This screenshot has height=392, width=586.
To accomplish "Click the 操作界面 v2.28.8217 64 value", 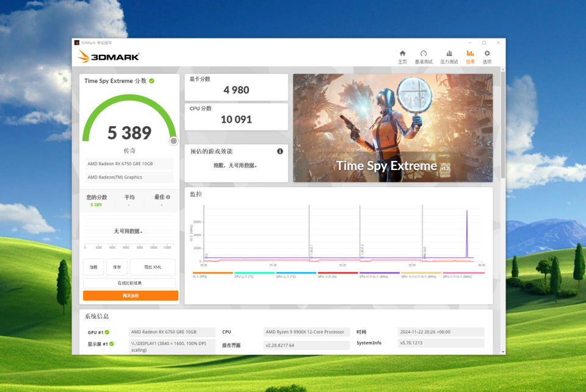I will (306, 345).
